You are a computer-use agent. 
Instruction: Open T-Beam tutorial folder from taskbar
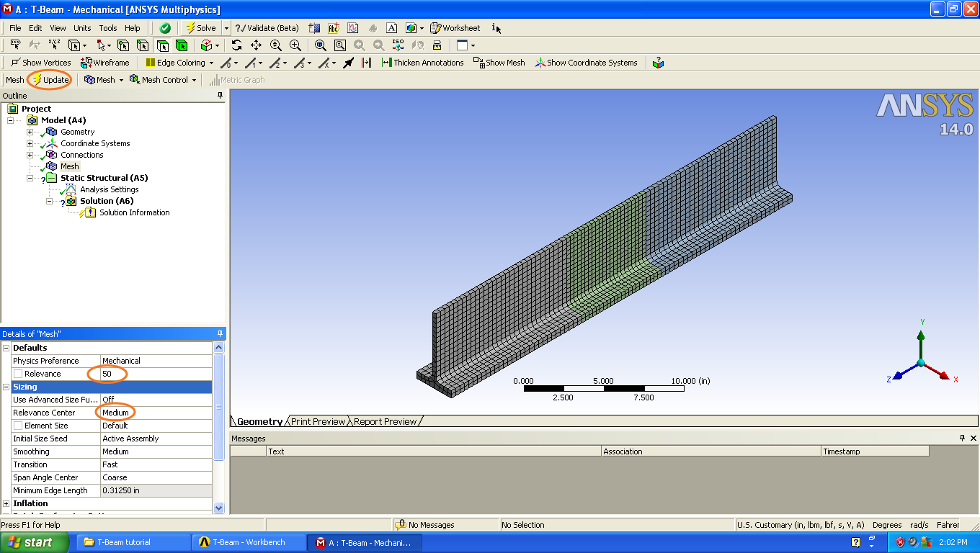pos(134,542)
